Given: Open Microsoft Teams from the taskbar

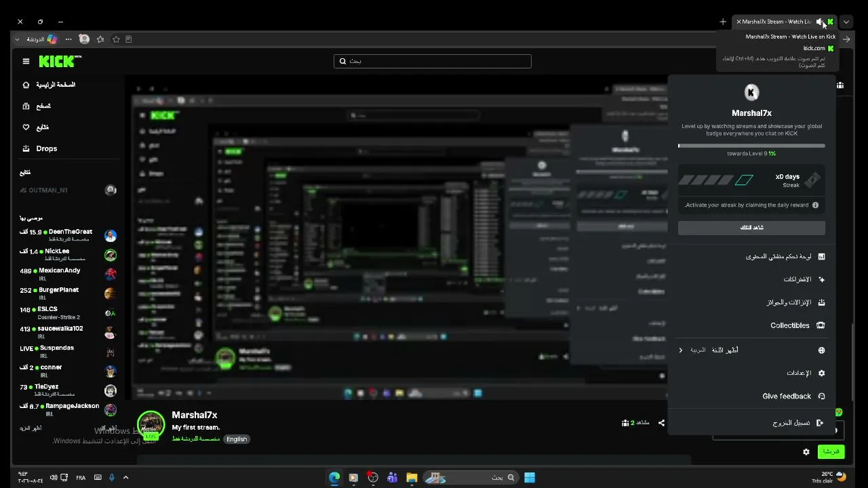Looking at the screenshot, I should pos(392,477).
